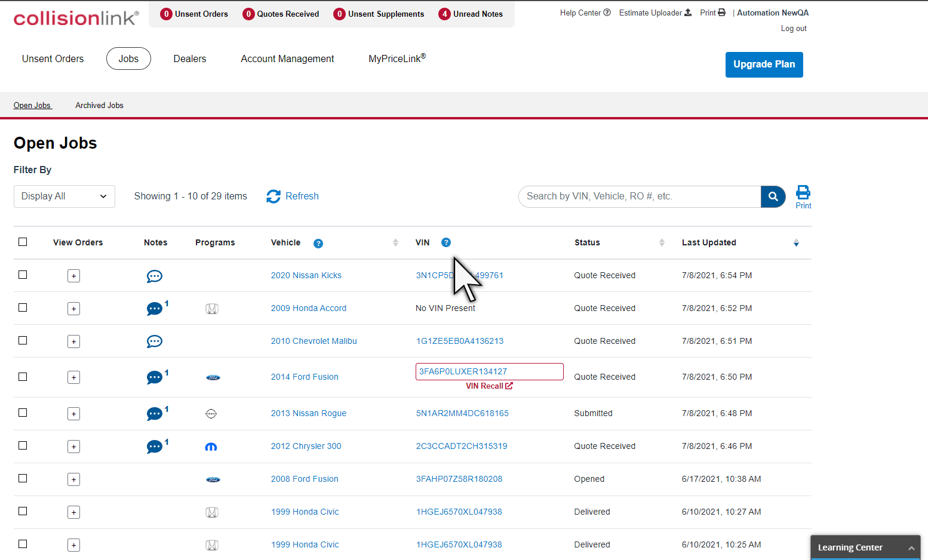This screenshot has width=928, height=560.
Task: Open notes for 2012 Chrysler 300
Action: tap(155, 447)
